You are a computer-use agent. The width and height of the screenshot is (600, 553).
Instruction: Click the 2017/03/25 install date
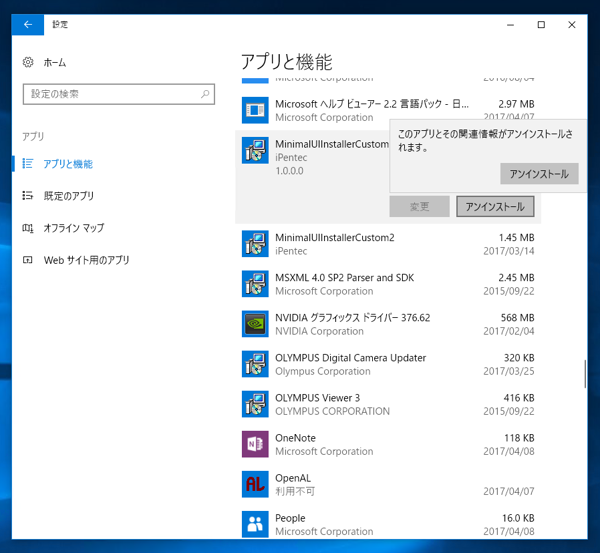(x=509, y=371)
